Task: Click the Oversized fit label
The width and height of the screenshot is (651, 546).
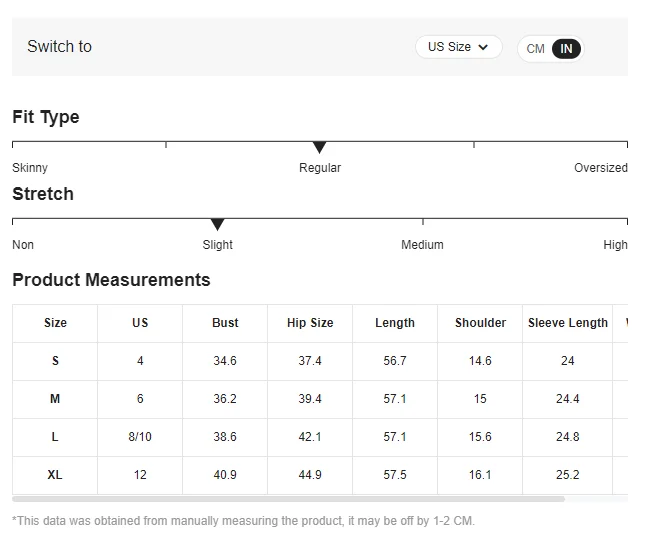Action: [600, 168]
